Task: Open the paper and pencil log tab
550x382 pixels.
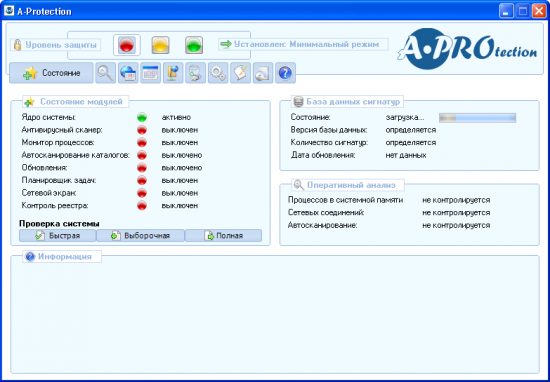Action: 240,73
